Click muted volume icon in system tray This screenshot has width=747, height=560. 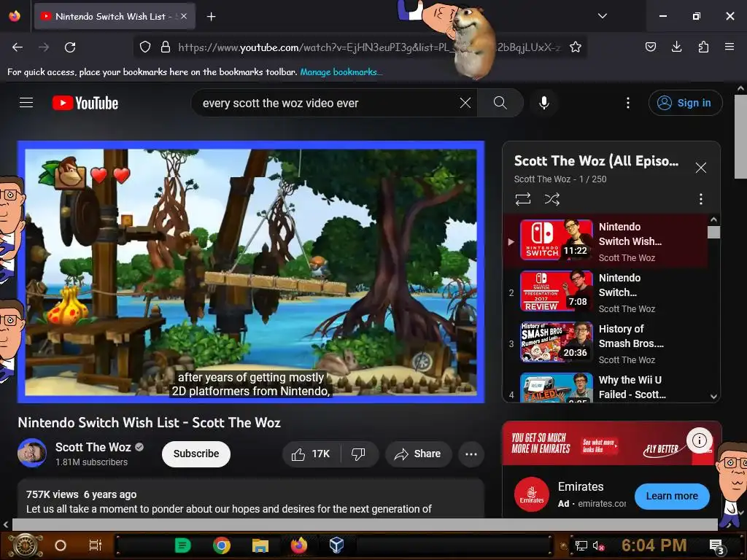tap(599, 545)
